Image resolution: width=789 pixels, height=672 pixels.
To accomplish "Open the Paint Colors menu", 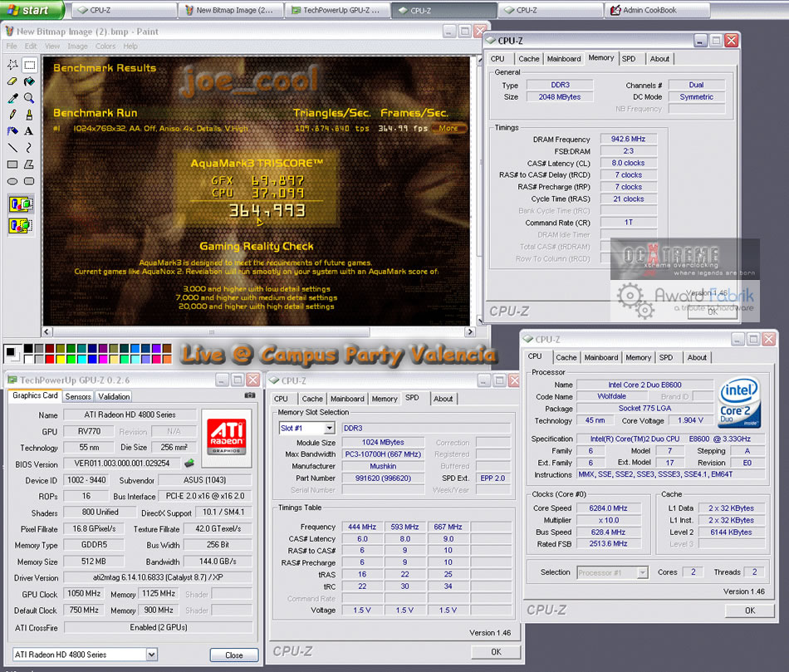I will pos(105,46).
